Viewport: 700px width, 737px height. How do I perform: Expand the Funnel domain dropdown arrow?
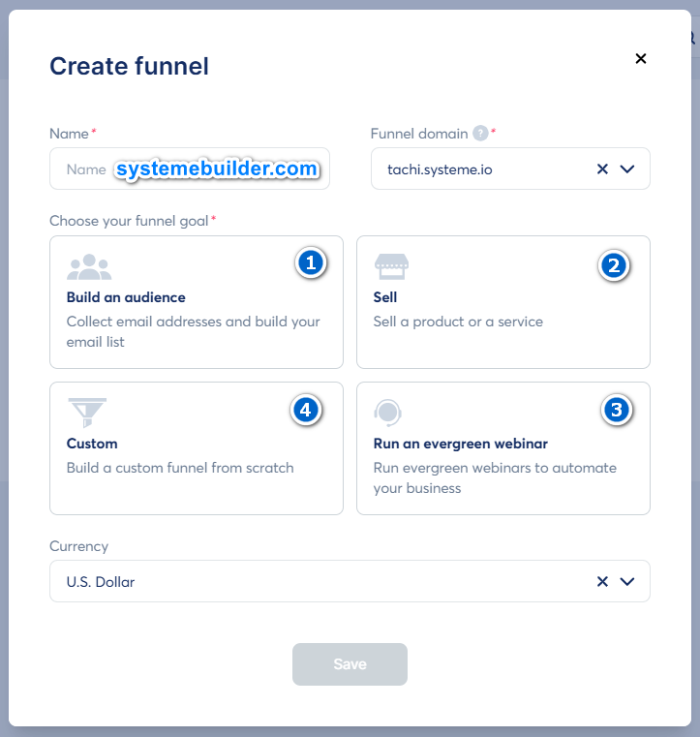pyautogui.click(x=627, y=169)
